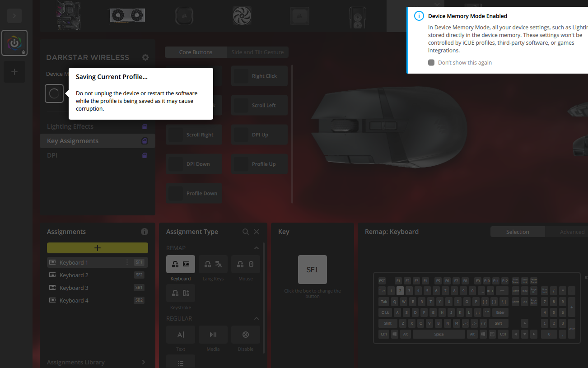Screen dimensions: 588x368
Task: Collapse the REGULAR section
Action: point(256,318)
